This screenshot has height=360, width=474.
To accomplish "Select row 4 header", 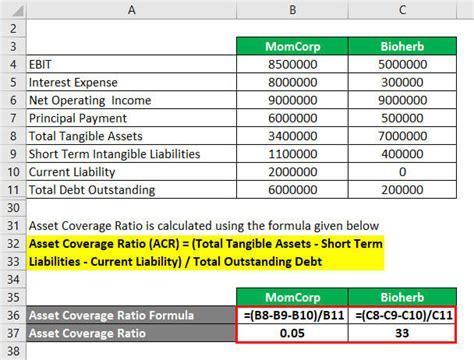I will pos(13,64).
